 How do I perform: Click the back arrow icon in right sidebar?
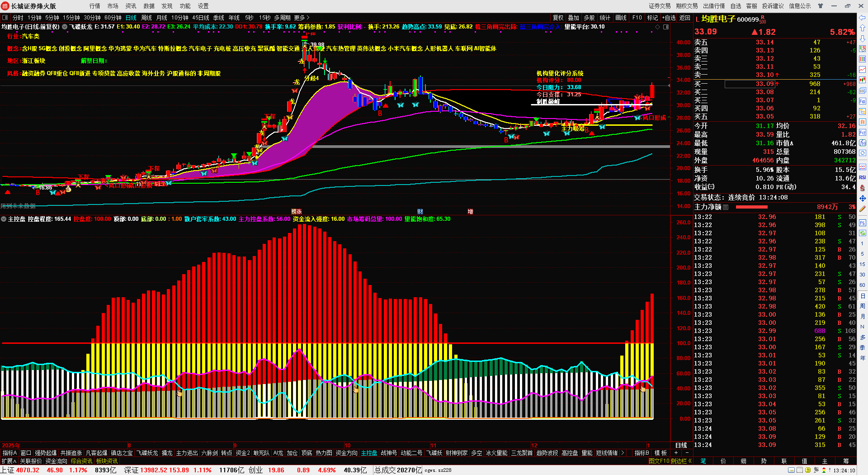[863, 18]
